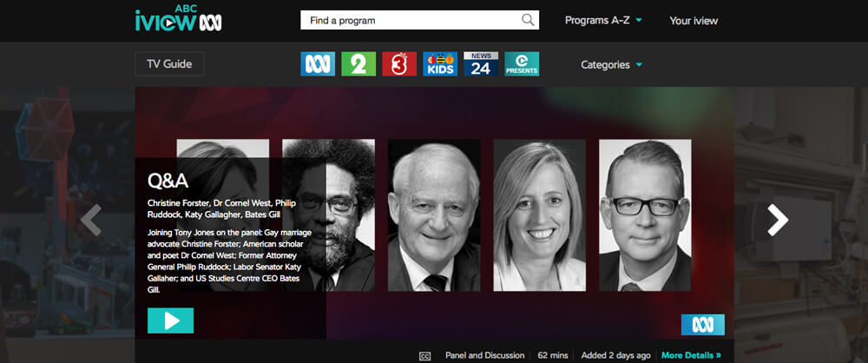Expand the Programs A-Z dropdown
This screenshot has width=868, height=363.
603,21
